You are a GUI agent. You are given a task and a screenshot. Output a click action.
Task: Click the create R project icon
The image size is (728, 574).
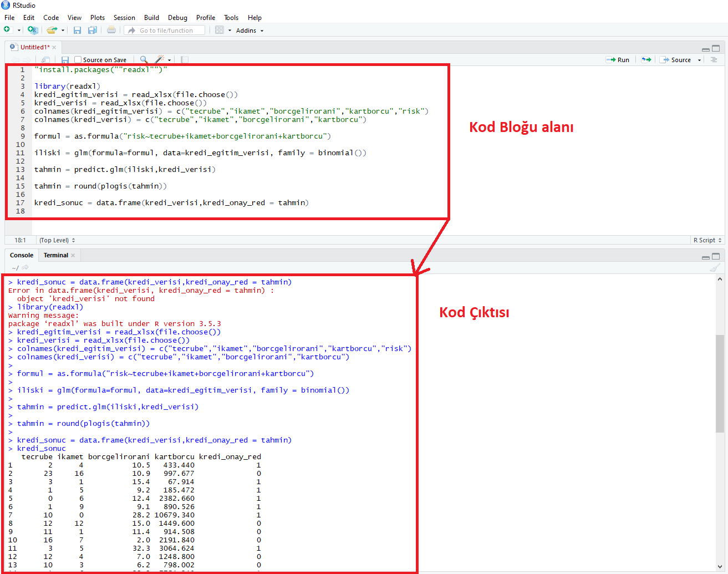pyautogui.click(x=33, y=30)
